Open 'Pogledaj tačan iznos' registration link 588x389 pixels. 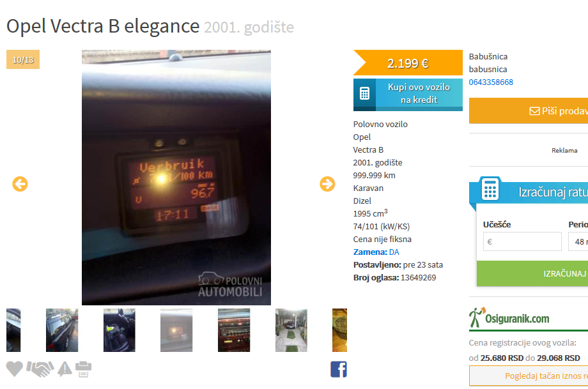(x=529, y=376)
